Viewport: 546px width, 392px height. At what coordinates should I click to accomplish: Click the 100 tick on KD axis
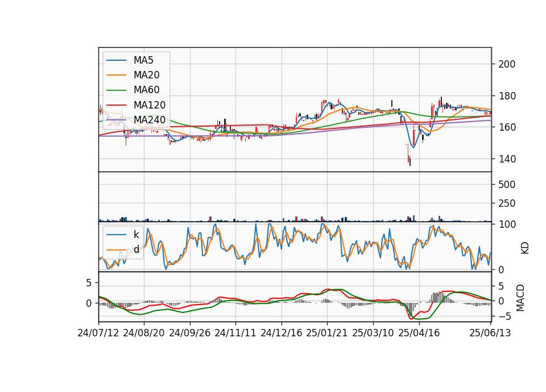pos(507,225)
